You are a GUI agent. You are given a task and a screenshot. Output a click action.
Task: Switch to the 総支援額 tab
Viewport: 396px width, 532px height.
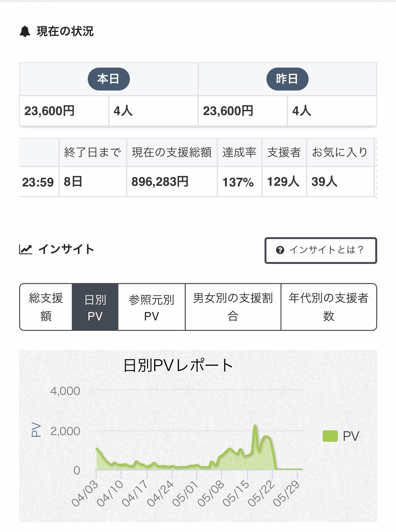[46, 307]
